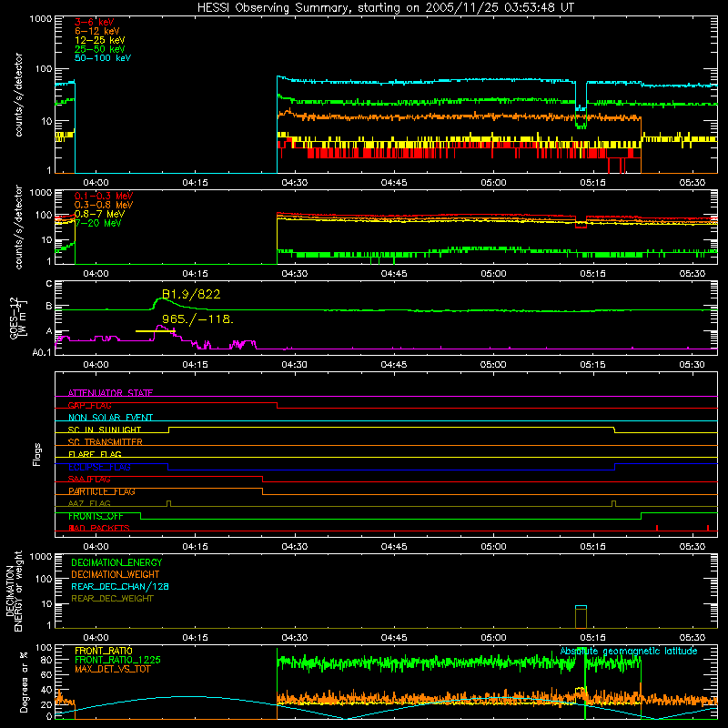Select the red 3-6 keV legend label
This screenshot has width=728, height=728.
pos(95,22)
